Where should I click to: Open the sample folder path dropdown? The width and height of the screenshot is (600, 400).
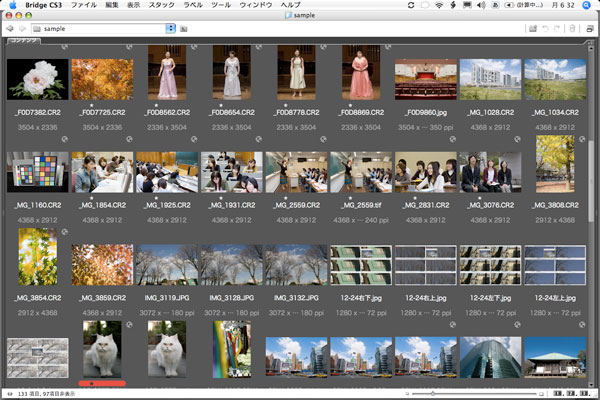tap(171, 29)
